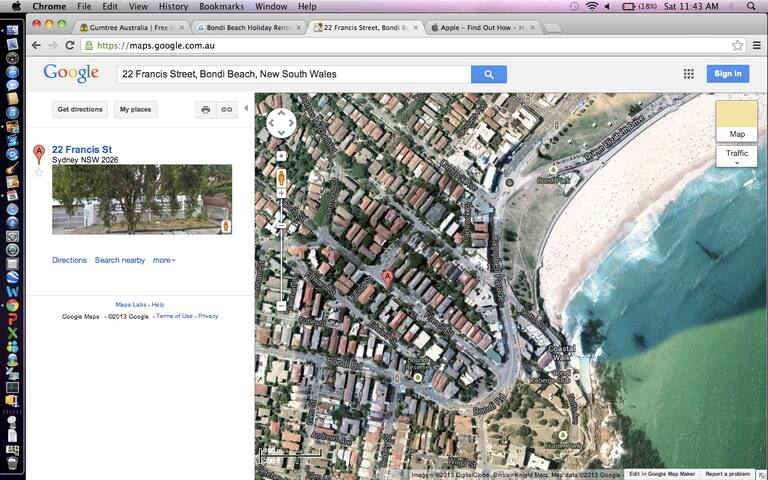Switch to the Apple Find Out How tab
Viewport: 768px width, 480px height.
[x=483, y=27]
